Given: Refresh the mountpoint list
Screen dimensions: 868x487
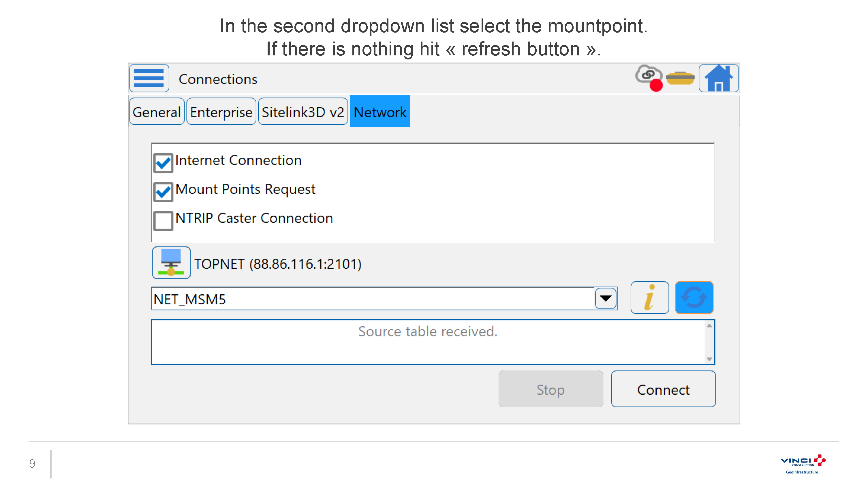Looking at the screenshot, I should (x=694, y=297).
